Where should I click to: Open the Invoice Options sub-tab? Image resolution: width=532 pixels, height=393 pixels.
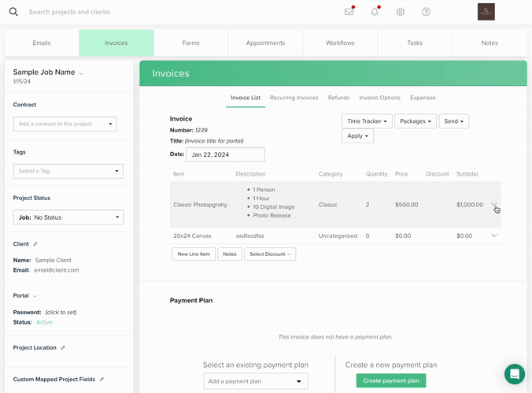coord(379,98)
